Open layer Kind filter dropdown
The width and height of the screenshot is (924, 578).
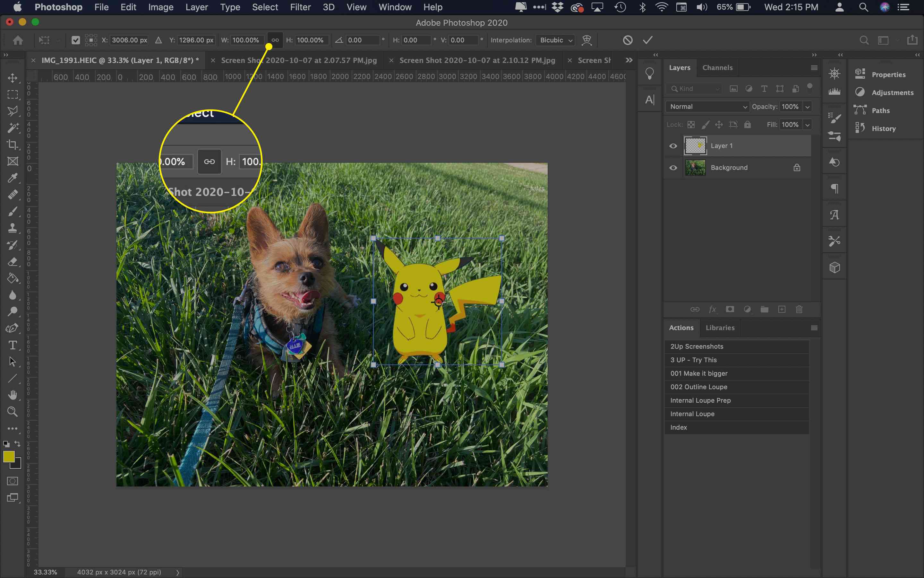coord(695,89)
